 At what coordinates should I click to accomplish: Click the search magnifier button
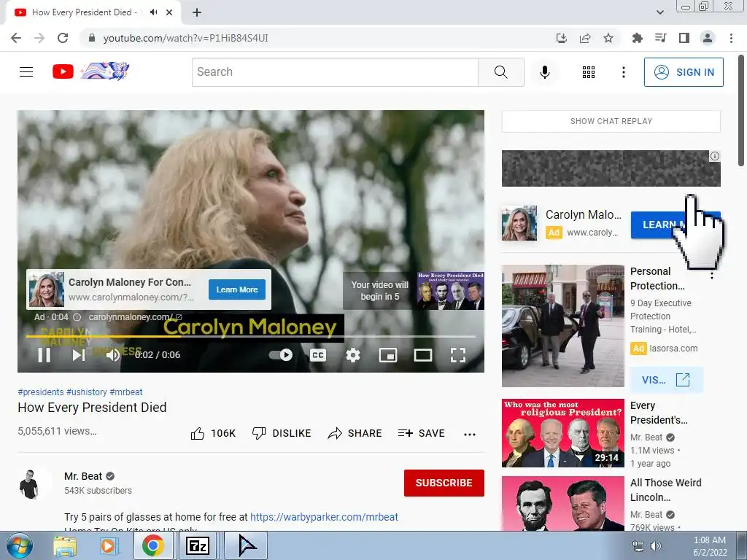500,72
